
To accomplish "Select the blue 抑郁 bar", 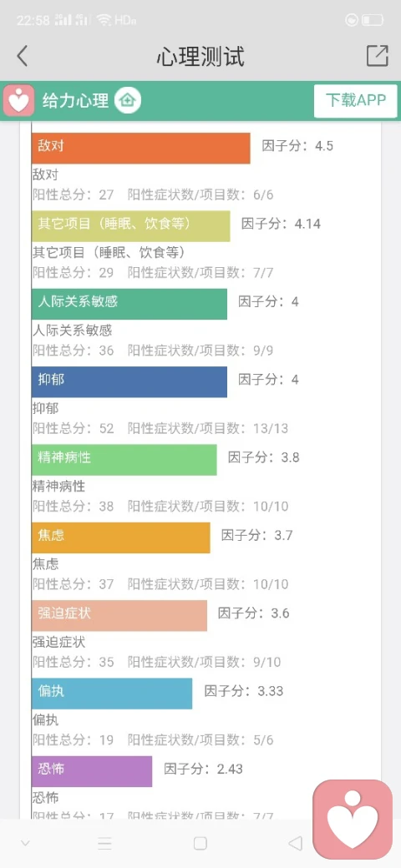I will [x=129, y=381].
